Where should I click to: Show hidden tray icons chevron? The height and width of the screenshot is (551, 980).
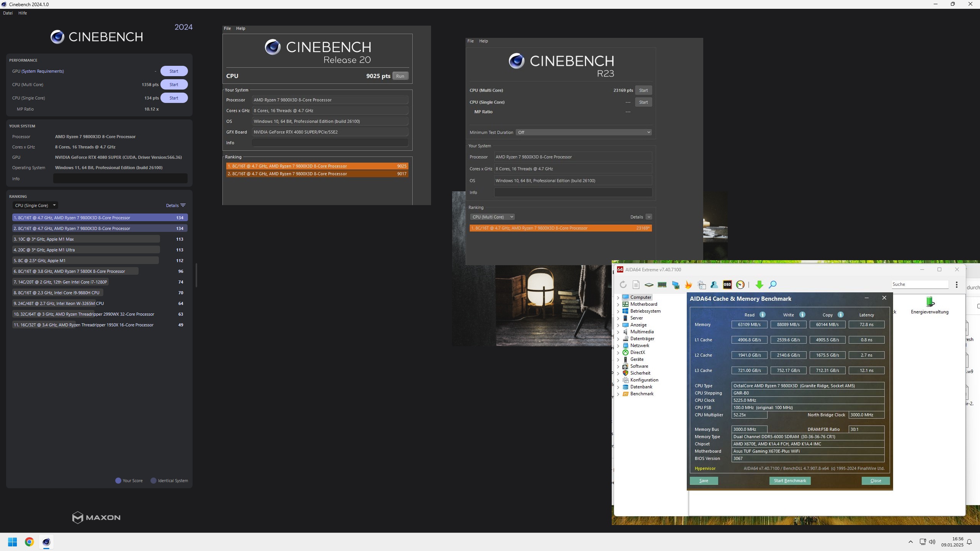[911, 542]
